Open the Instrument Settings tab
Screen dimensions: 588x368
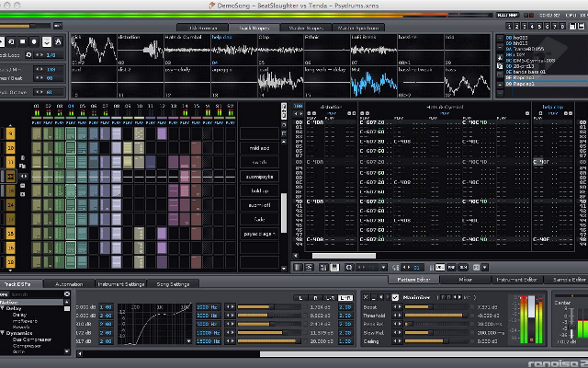120,284
